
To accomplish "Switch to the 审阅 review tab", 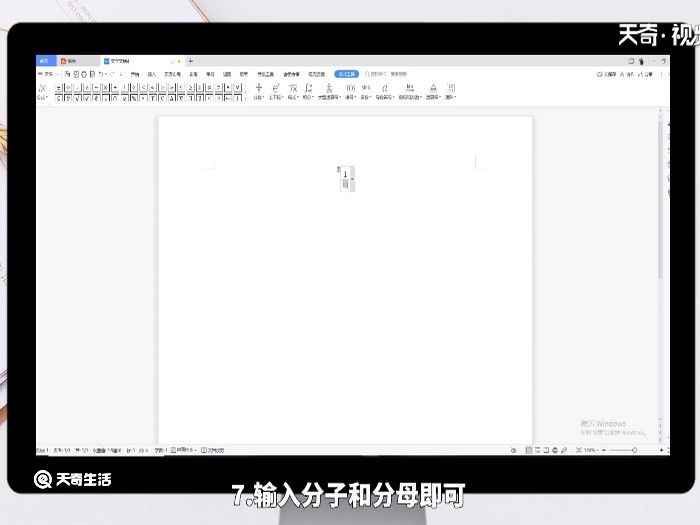I will tap(210, 74).
